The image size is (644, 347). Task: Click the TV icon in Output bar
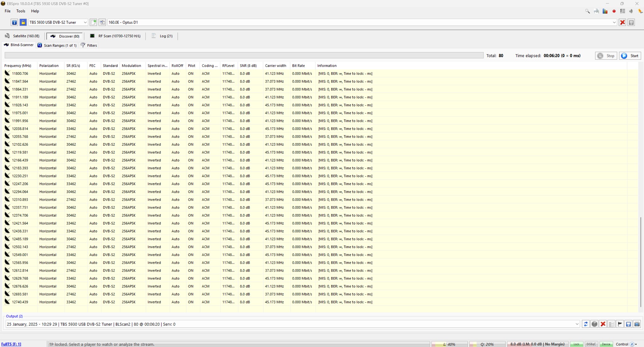tap(637, 324)
